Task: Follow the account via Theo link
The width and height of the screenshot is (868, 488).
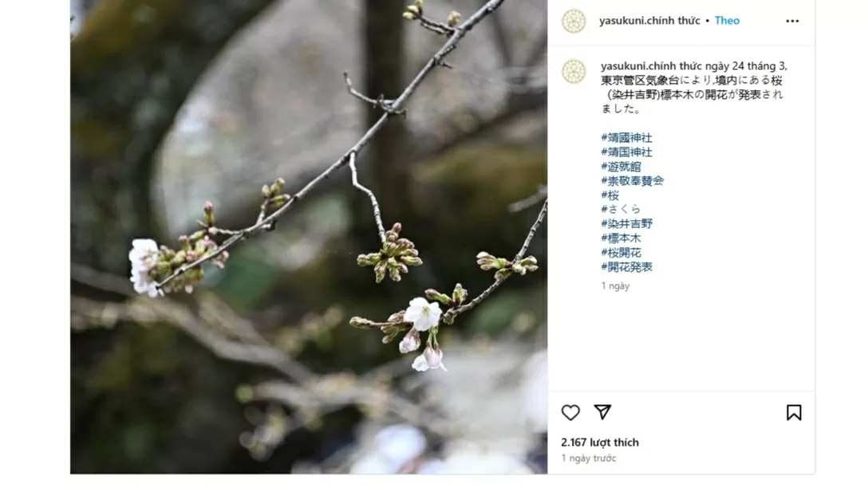Action: 727,21
